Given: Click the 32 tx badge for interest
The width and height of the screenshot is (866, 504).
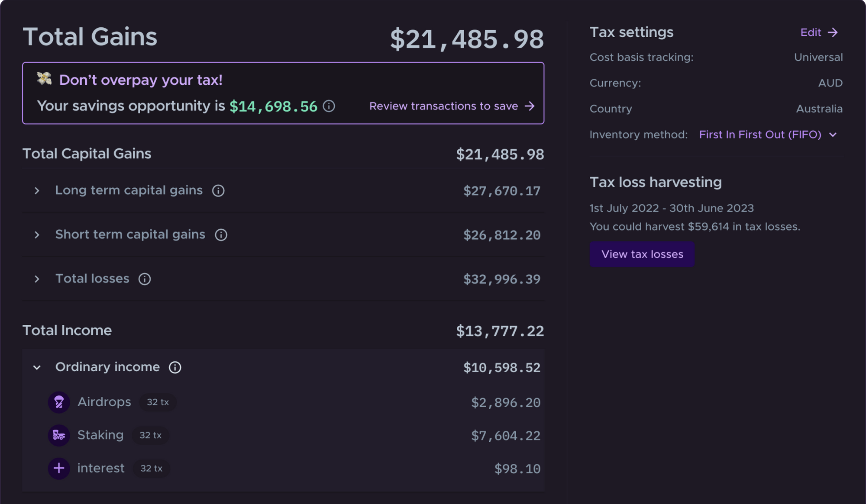Looking at the screenshot, I should (151, 468).
